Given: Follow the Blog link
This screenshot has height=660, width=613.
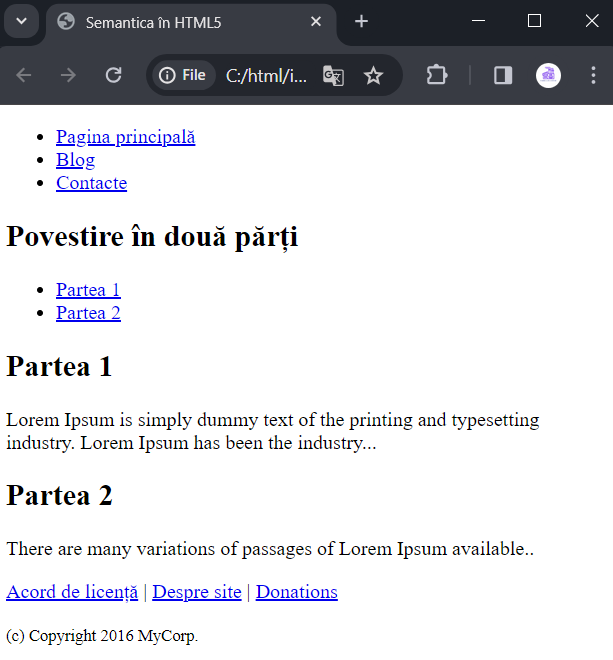Looking at the screenshot, I should pos(75,160).
